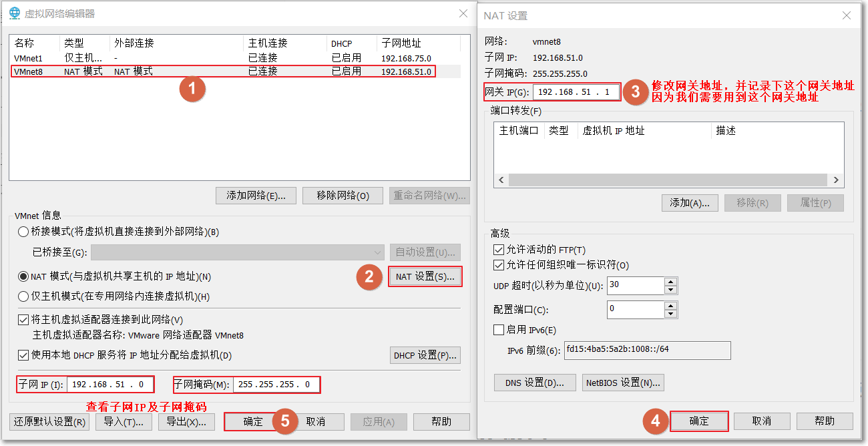Click the Virtual Network Editor globe icon

(x=14, y=13)
